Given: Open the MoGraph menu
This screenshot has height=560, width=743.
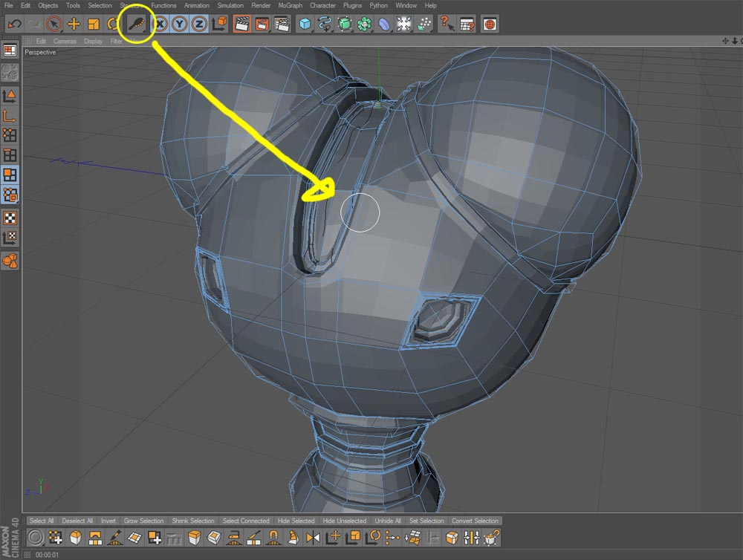Looking at the screenshot, I should 290,5.
